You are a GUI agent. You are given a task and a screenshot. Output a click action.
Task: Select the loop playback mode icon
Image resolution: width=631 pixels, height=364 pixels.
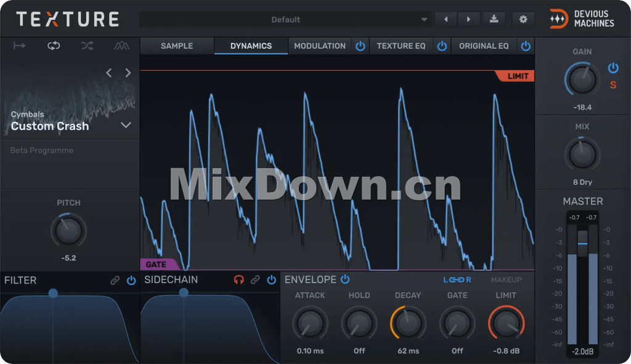pyautogui.click(x=54, y=46)
